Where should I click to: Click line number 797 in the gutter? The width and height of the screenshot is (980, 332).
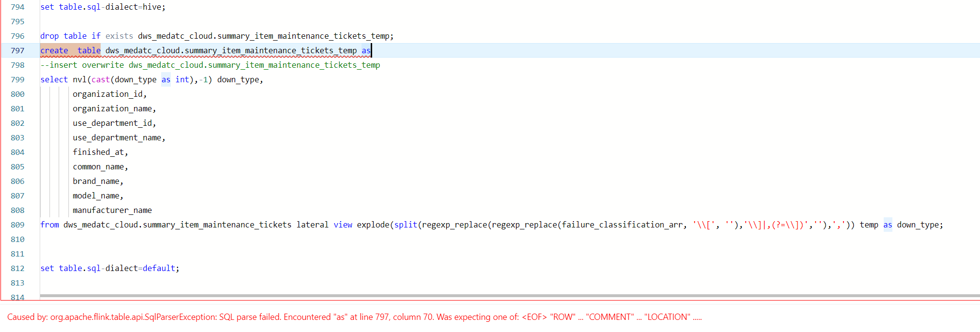(x=17, y=51)
